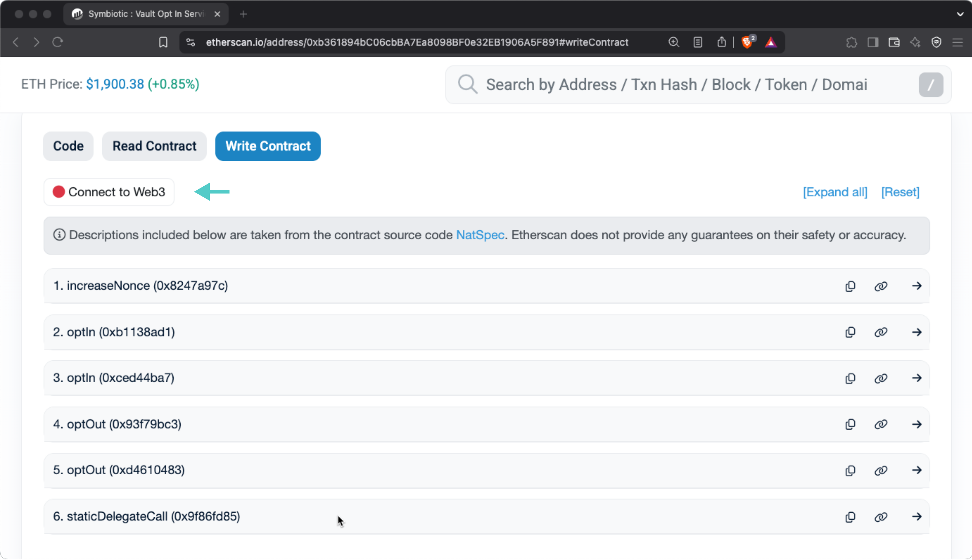This screenshot has width=972, height=560.
Task: Open browser main hamburger menu
Action: 958,42
